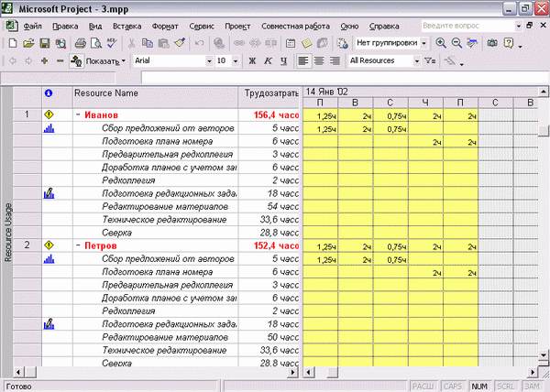Set align left
The height and width of the screenshot is (392, 550).
pos(303,61)
